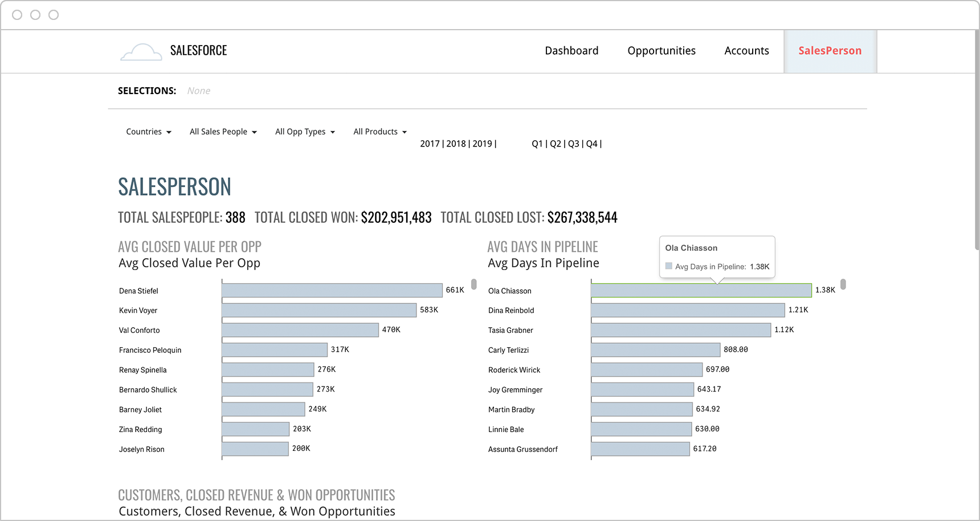Click the 'Kevin Voyer' name label

tap(138, 311)
